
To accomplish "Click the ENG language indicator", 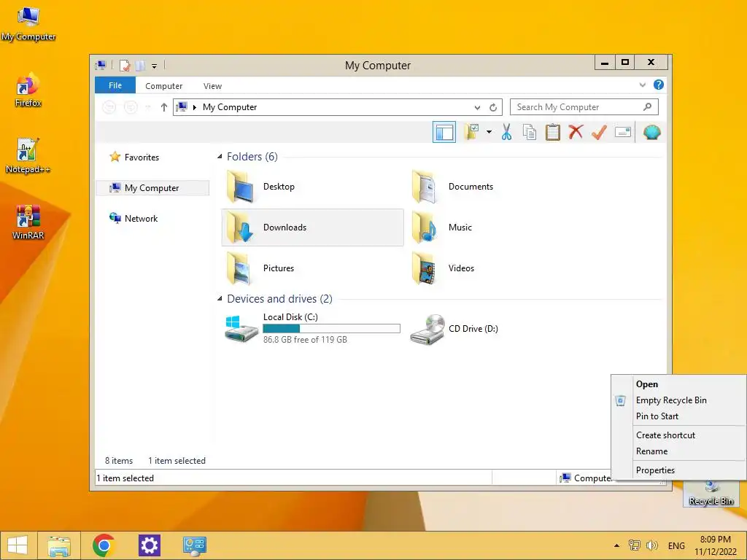I will tap(676, 546).
